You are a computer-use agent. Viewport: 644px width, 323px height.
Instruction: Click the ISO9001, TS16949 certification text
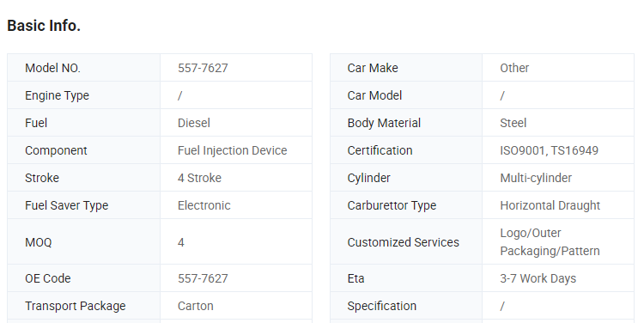coord(550,150)
